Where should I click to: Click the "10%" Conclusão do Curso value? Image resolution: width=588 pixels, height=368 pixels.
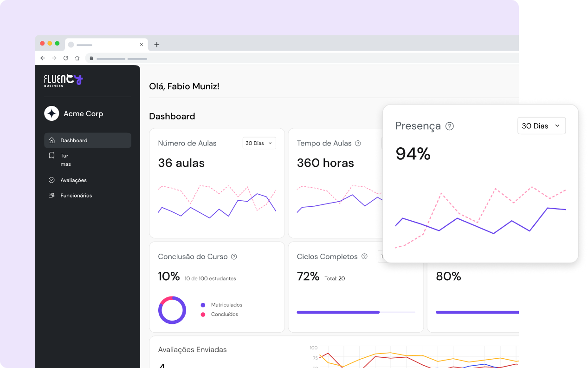point(169,276)
